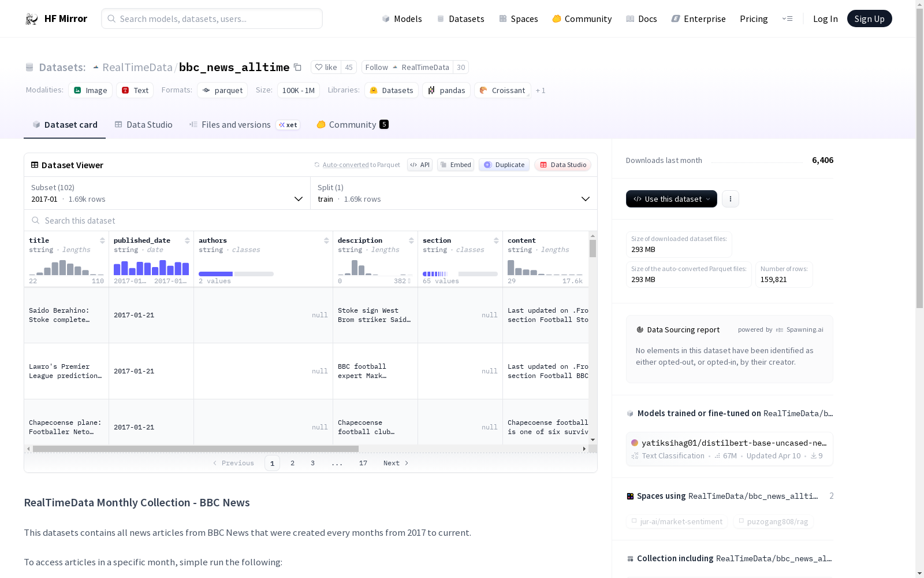
Task: Go to page 3 of the table
Action: [313, 463]
